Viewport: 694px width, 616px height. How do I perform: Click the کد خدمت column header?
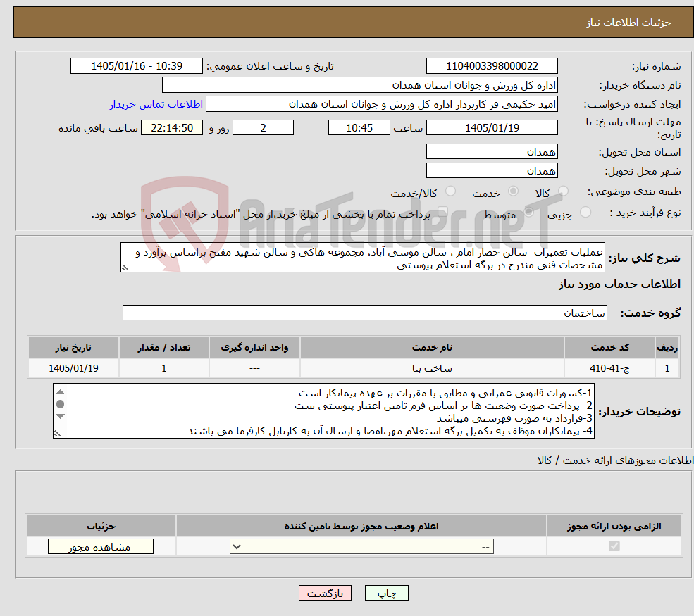click(609, 348)
